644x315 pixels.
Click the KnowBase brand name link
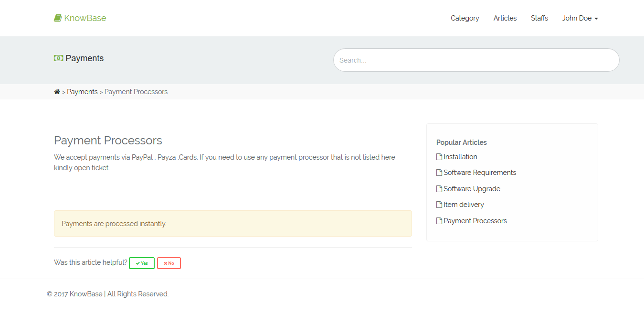(x=85, y=18)
